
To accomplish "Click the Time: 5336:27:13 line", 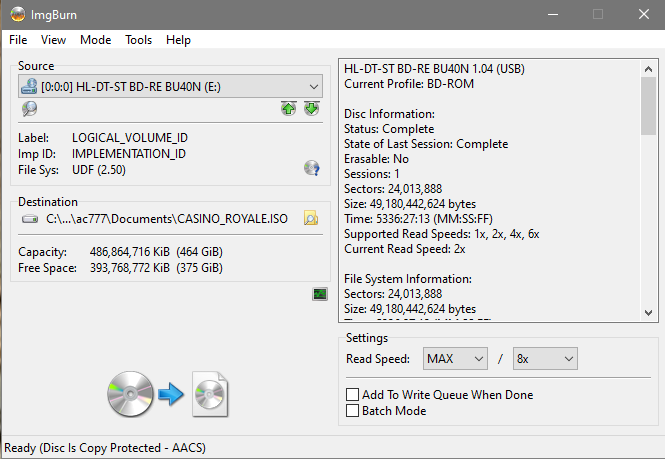I will pyautogui.click(x=418, y=219).
